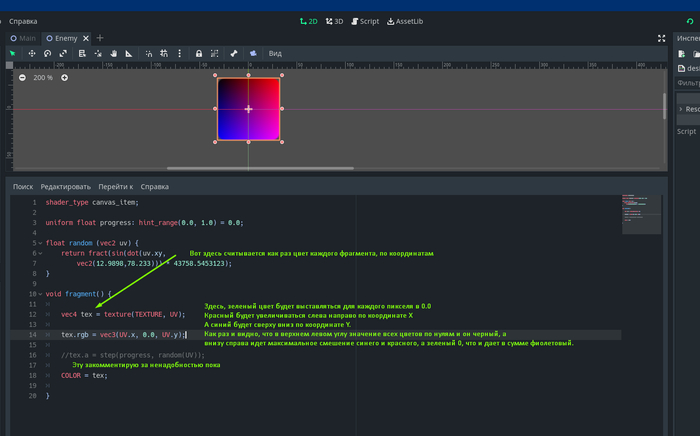Open the Редактировать menu in shader editor

(x=65, y=186)
